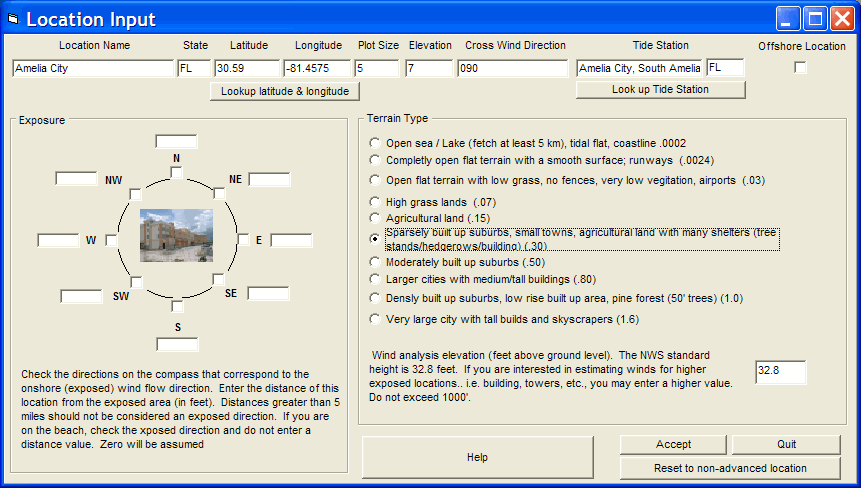
Task: Click the Look up Tide Station button
Action: click(x=660, y=90)
